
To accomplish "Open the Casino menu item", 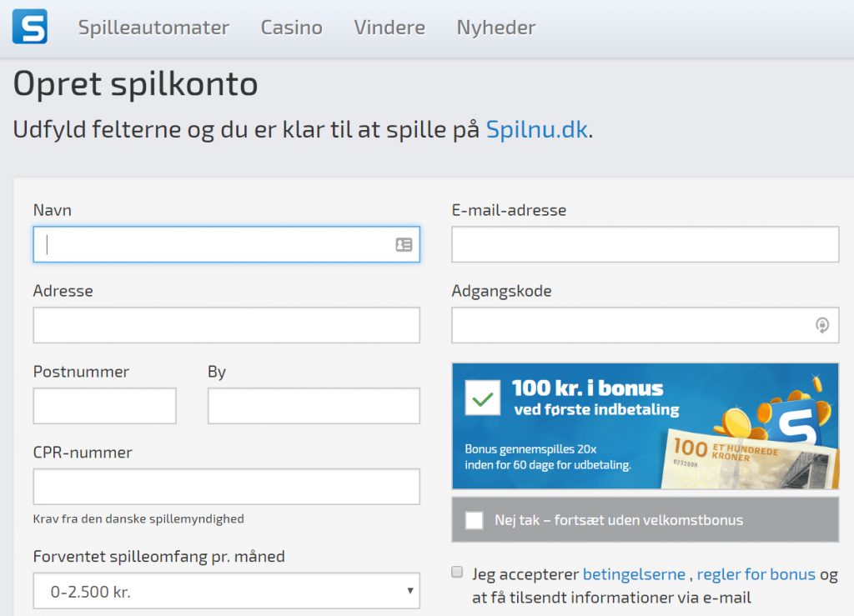I will [291, 28].
